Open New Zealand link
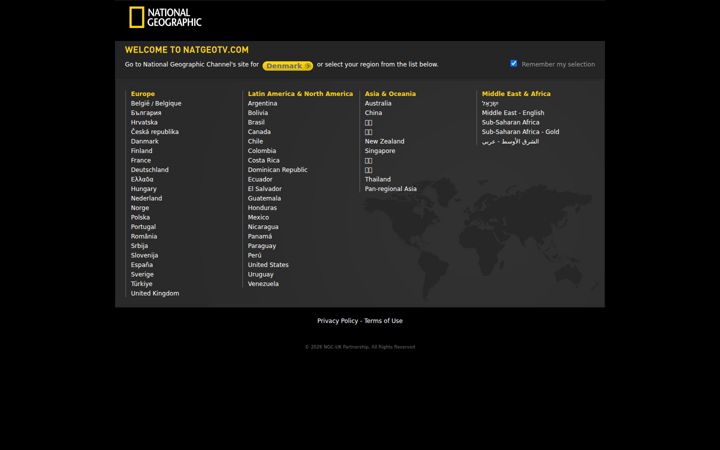 point(384,141)
